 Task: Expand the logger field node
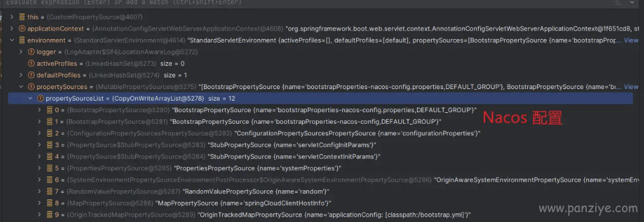(x=21, y=52)
